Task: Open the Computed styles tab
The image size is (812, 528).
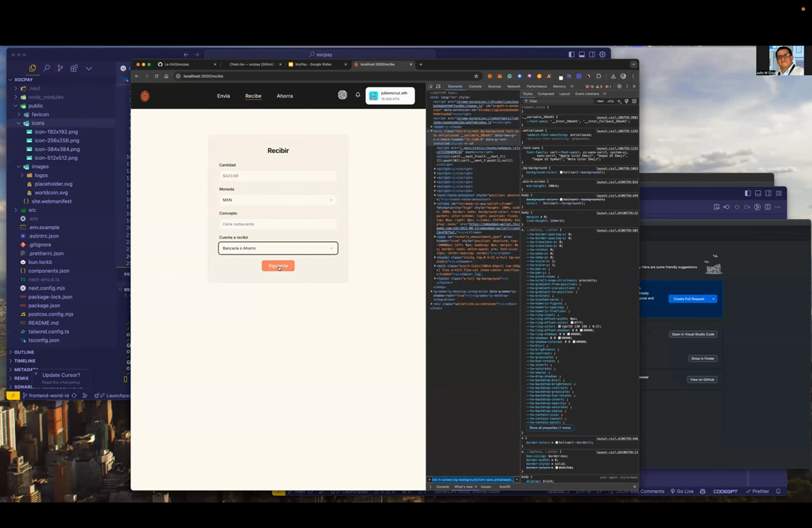Action: click(546, 94)
